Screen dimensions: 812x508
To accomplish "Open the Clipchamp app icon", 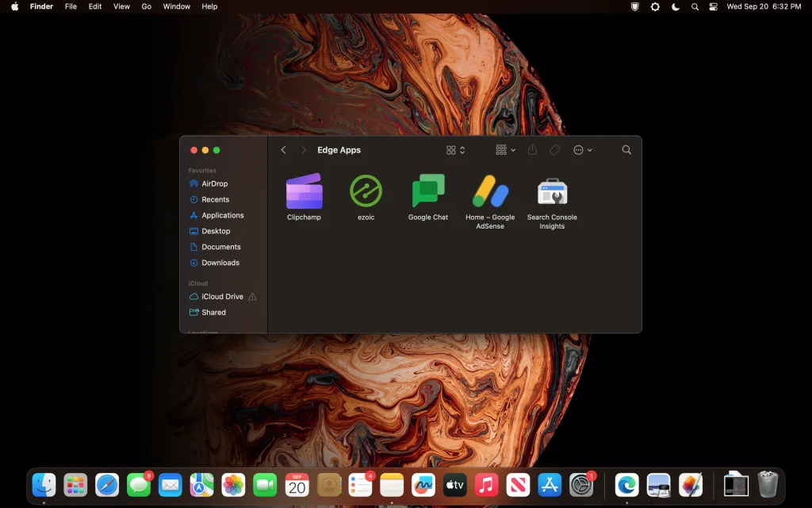I will (x=304, y=191).
